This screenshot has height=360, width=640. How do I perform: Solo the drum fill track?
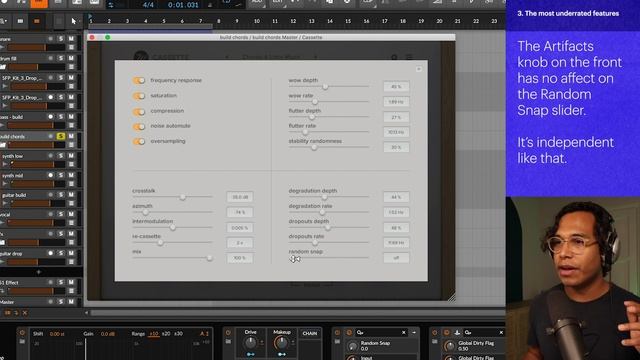pyautogui.click(x=60, y=58)
